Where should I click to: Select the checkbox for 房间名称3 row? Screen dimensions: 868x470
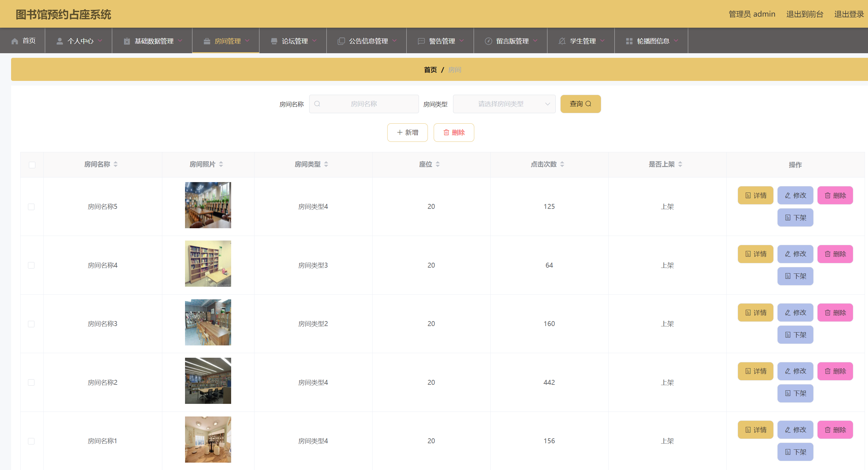click(x=31, y=324)
